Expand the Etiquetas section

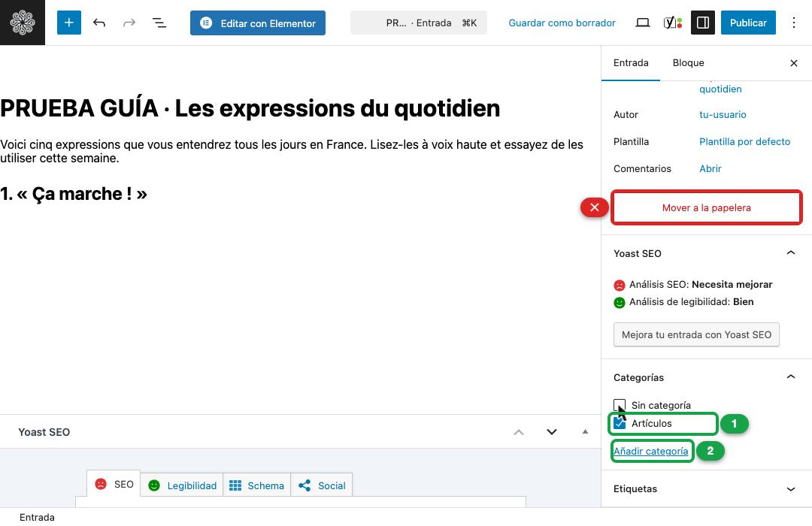[791, 488]
